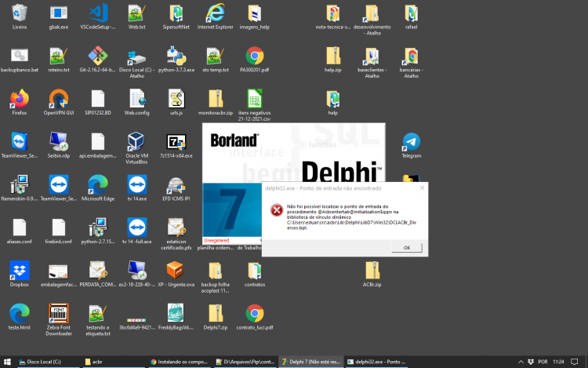Screen dimensions: 588x368
Task: Click OK in the delphi32.exe error dialog
Action: point(407,248)
